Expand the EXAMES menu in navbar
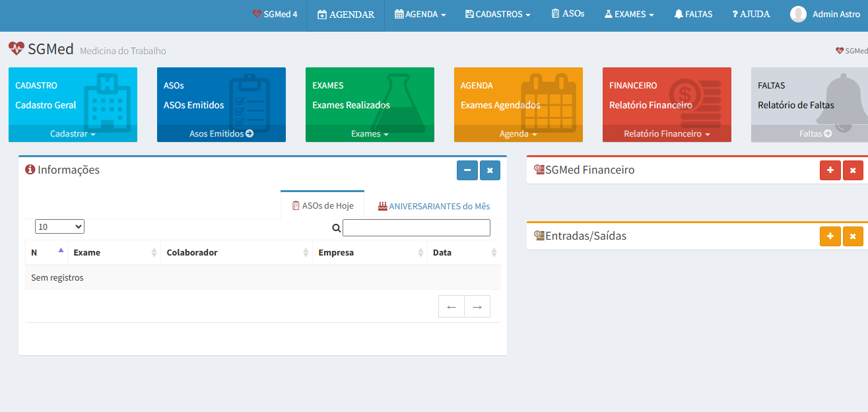The image size is (868, 412). click(629, 14)
